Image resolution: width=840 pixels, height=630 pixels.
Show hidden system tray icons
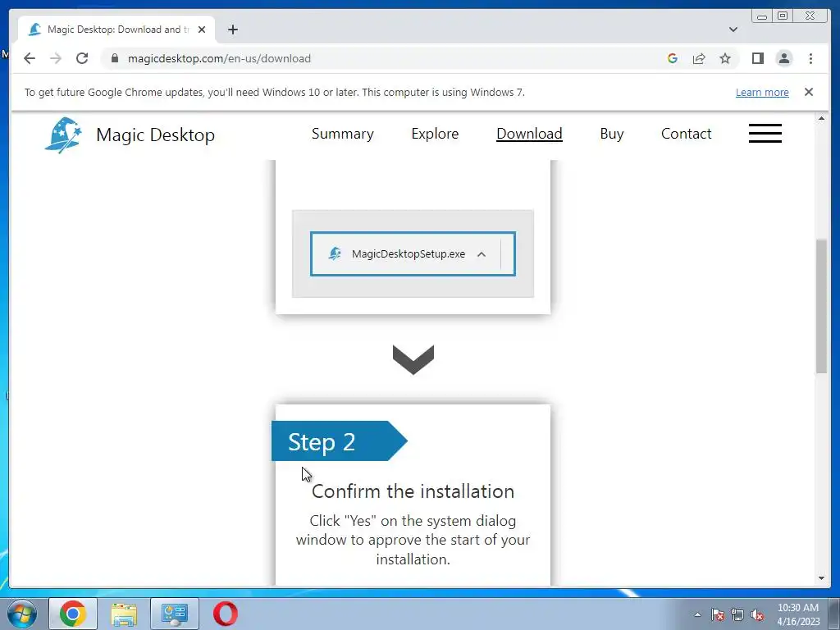click(697, 614)
